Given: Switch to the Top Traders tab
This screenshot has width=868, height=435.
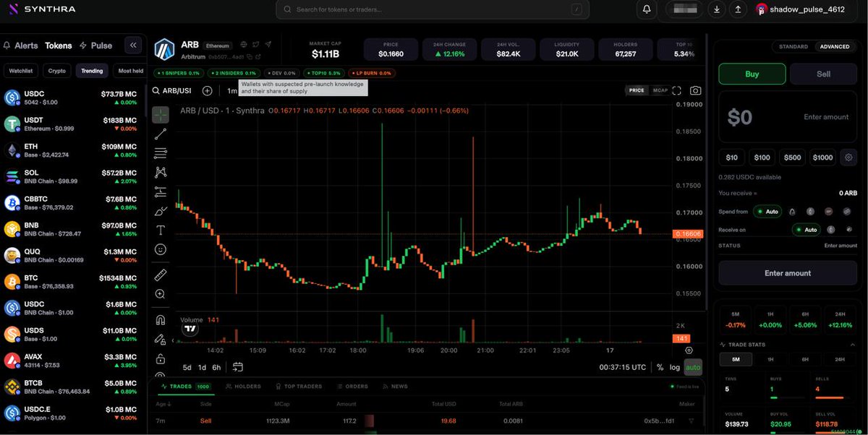Looking at the screenshot, I should pos(298,387).
